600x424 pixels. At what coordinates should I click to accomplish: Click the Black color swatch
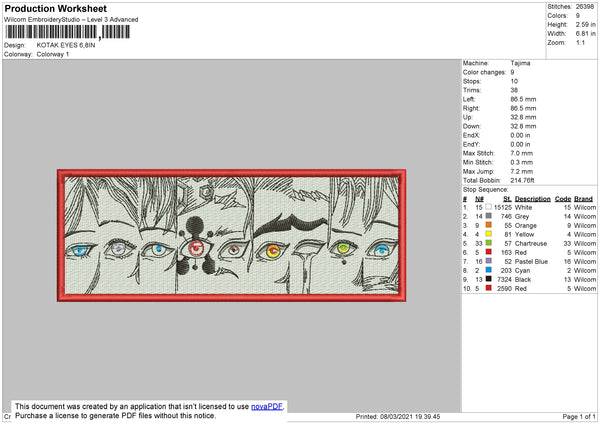pos(488,279)
